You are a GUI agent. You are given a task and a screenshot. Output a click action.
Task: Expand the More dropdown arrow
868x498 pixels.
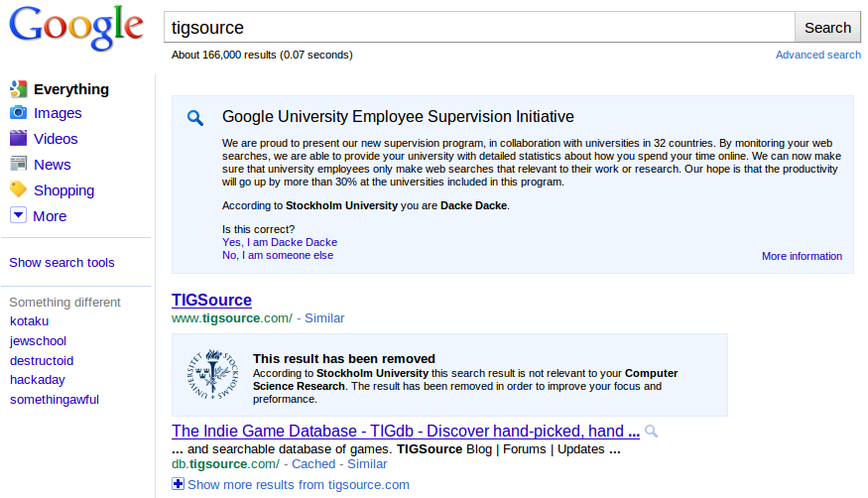18,214
